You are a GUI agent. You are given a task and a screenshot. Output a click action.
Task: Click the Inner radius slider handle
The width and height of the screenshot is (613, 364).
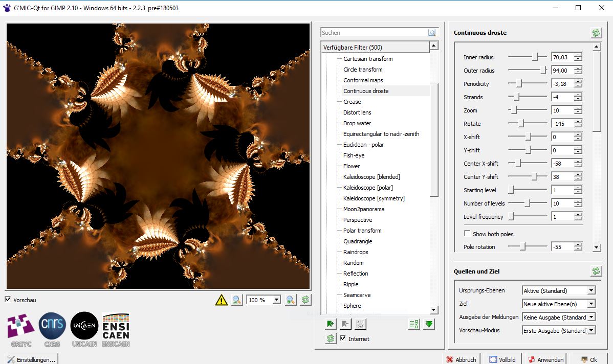click(535, 57)
